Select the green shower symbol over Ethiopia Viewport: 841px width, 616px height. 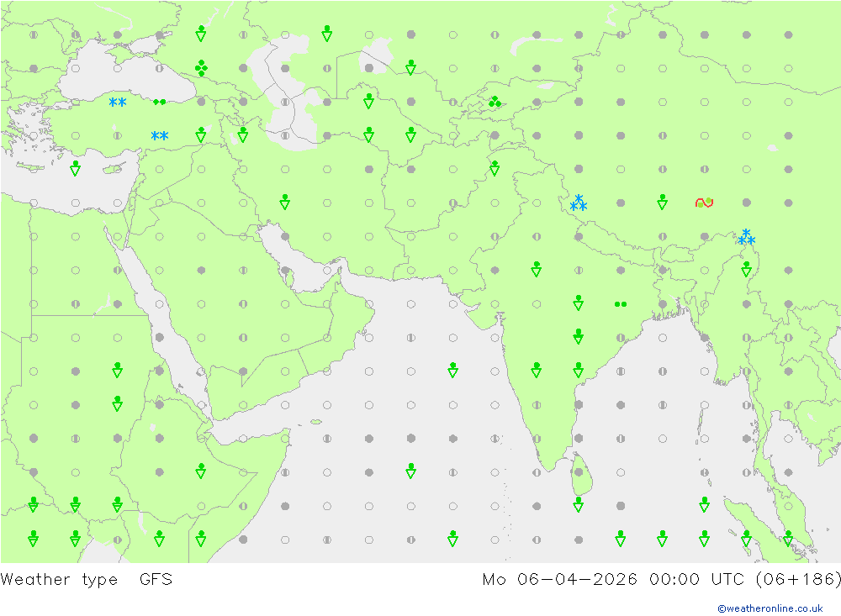(201, 471)
